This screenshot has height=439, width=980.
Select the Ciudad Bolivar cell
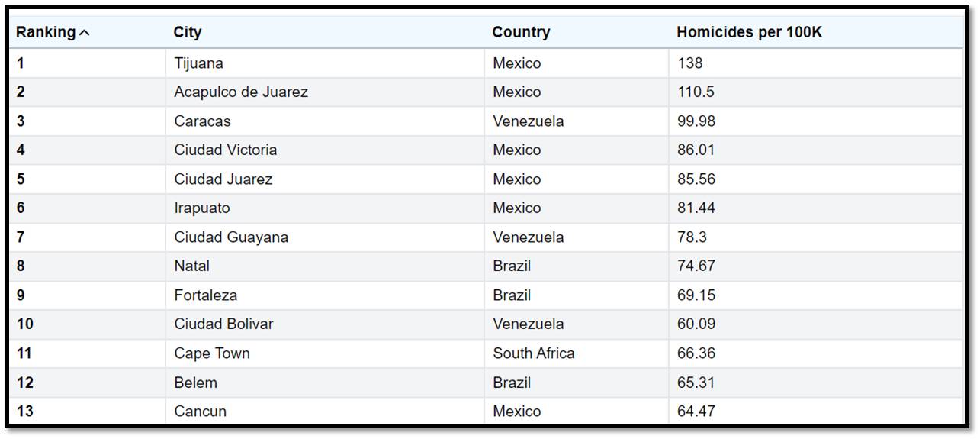pos(223,324)
